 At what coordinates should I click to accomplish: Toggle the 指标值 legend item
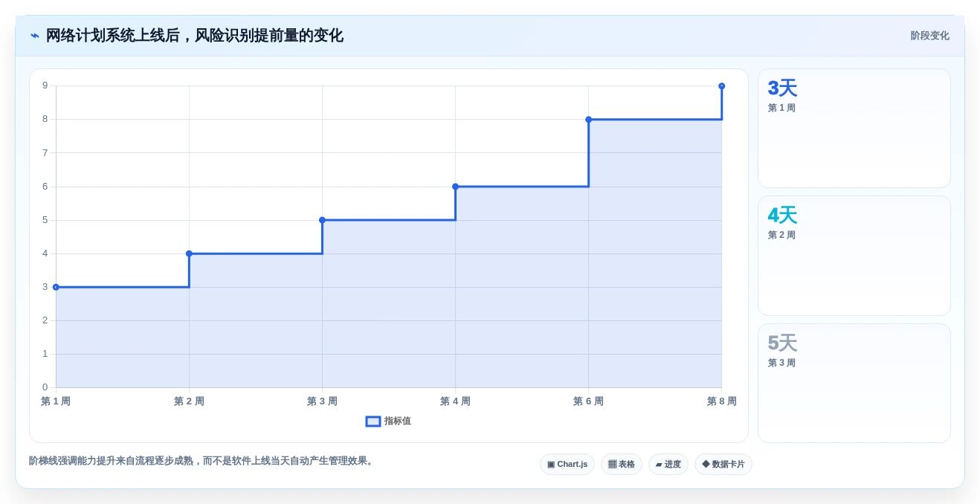point(388,421)
